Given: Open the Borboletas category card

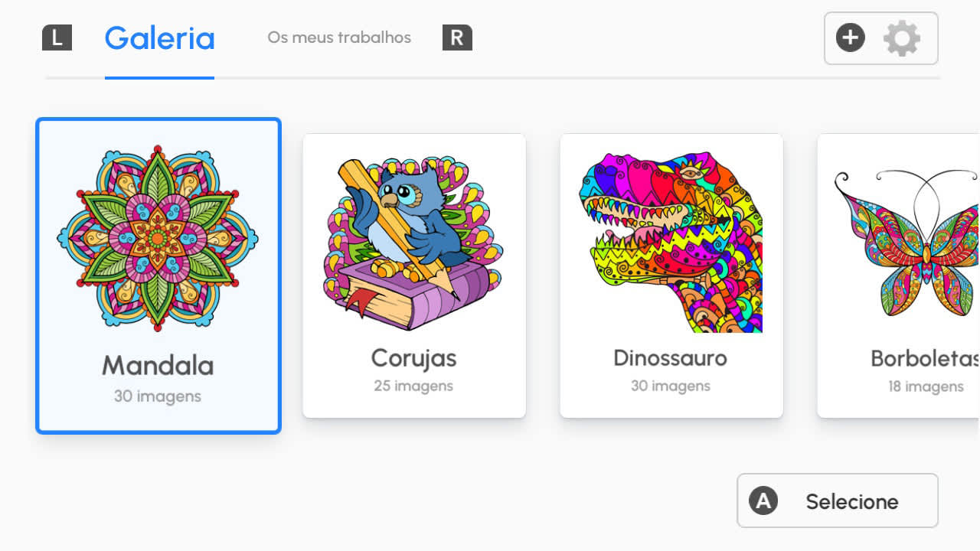Looking at the screenshot, I should click(899, 275).
